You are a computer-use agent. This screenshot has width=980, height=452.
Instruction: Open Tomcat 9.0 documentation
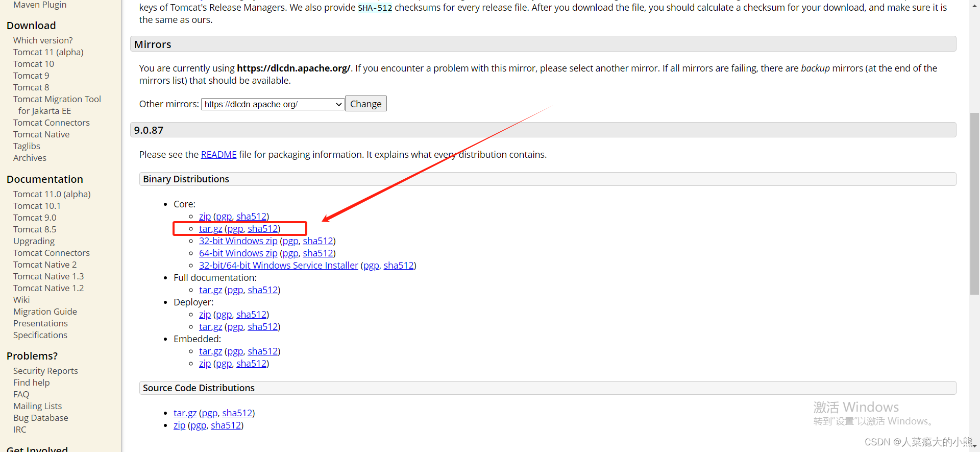pos(35,218)
